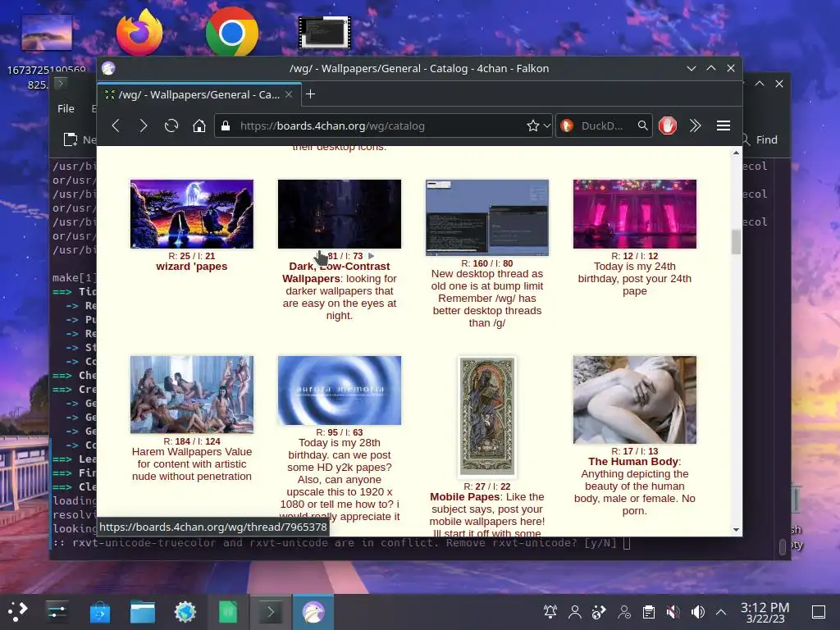Open the DuckDuckGo search engine icon menu
The height and width of the screenshot is (630, 840).
[x=567, y=126]
